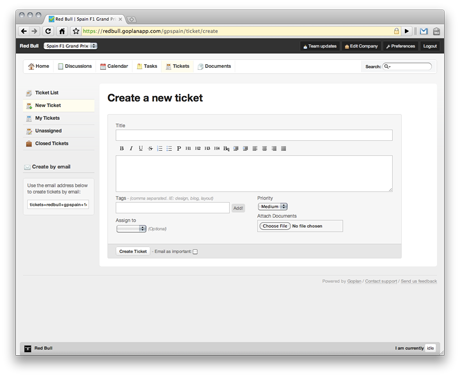Show Unassigned tickets in sidebar
460x377 pixels.
(59, 131)
